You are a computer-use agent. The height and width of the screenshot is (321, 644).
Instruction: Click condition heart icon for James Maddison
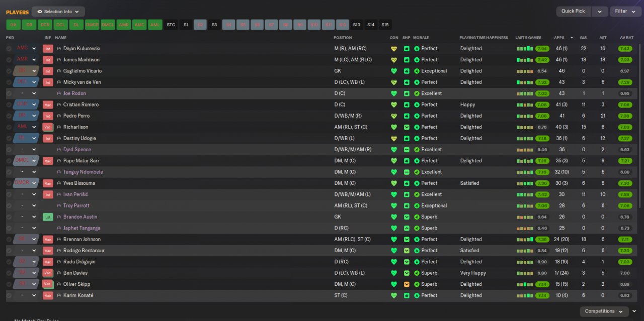(394, 60)
